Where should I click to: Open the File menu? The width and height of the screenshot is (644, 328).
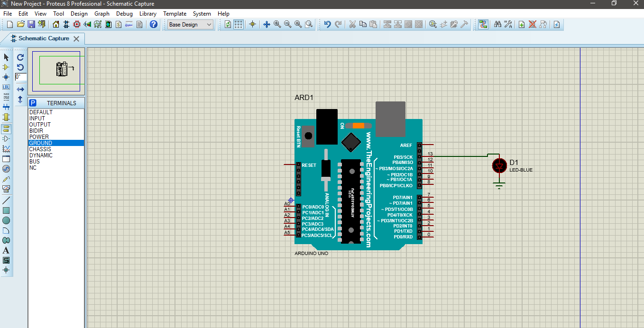(8, 14)
